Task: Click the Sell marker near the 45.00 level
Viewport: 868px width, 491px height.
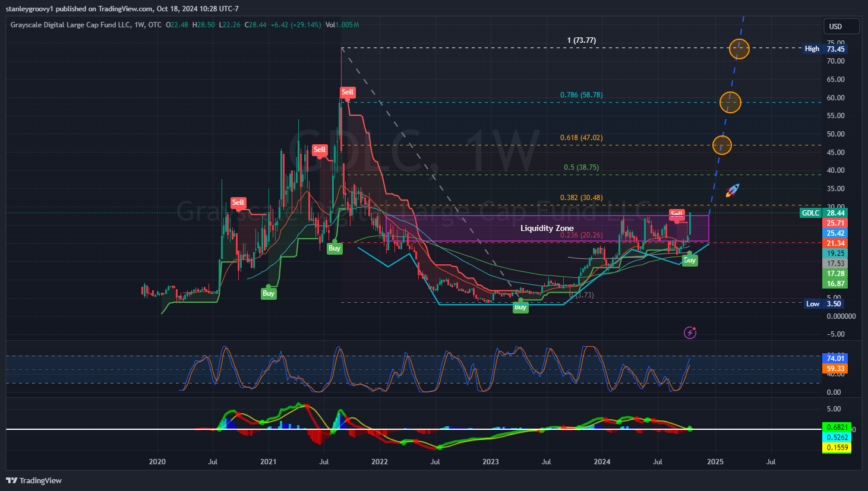Action: 320,150
